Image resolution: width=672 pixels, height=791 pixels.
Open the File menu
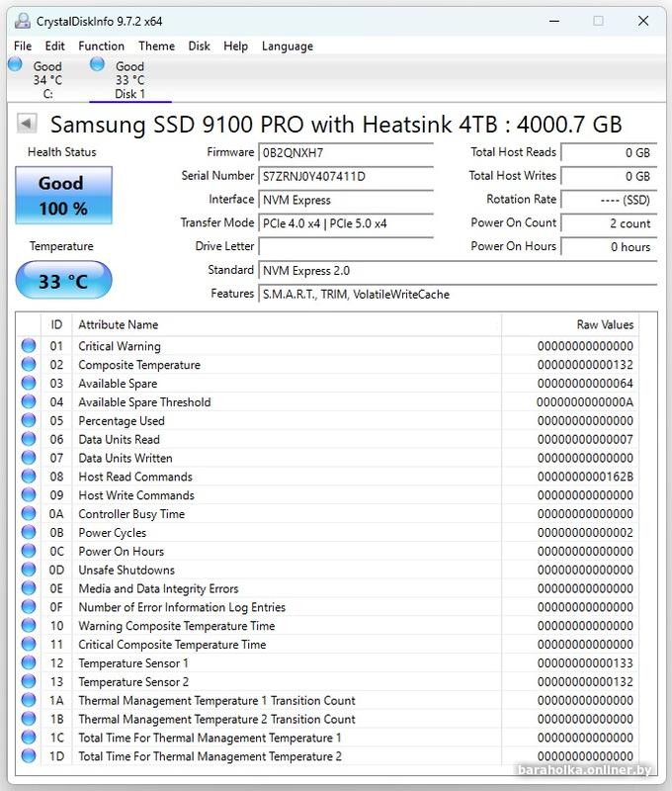pos(23,45)
